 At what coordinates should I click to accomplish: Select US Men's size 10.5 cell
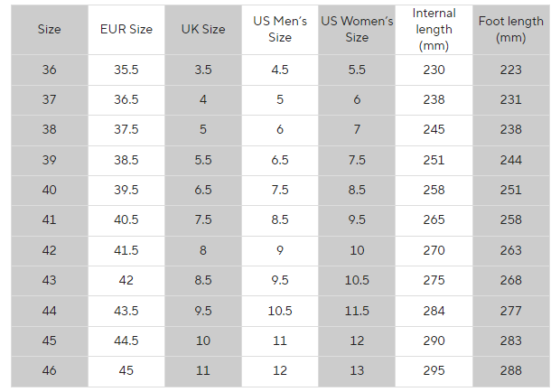(280, 311)
